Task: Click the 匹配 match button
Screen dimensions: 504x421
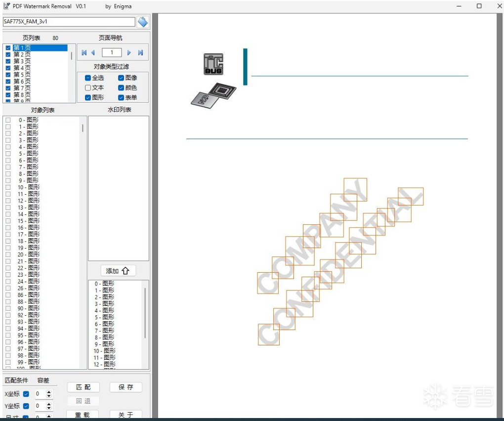Action: (83, 387)
